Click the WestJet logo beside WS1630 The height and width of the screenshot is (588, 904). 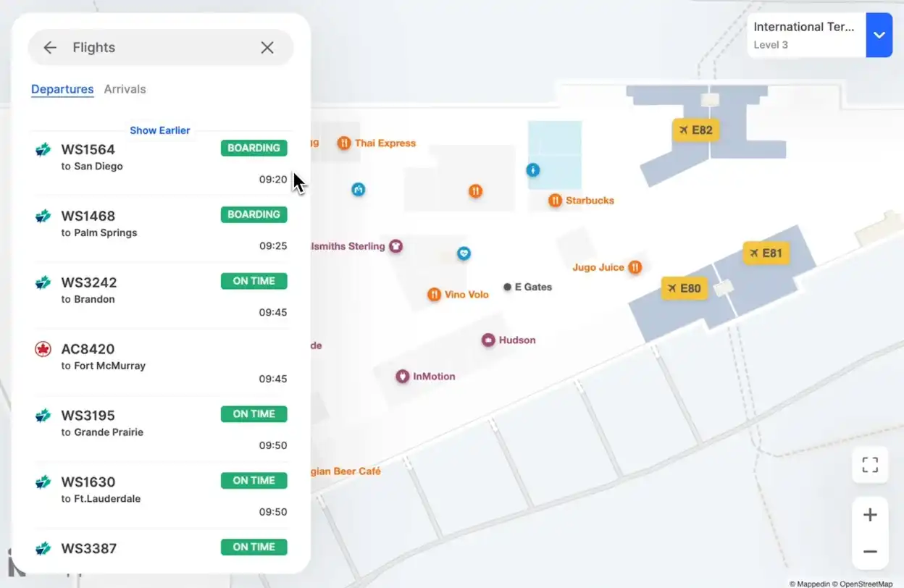(x=43, y=483)
